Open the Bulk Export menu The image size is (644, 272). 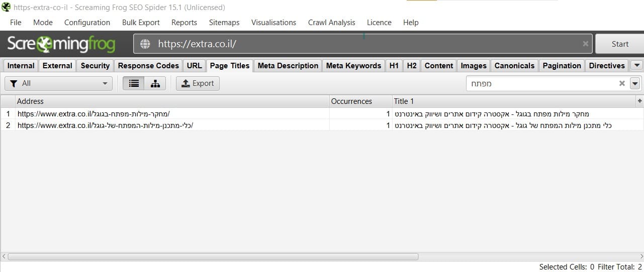141,23
